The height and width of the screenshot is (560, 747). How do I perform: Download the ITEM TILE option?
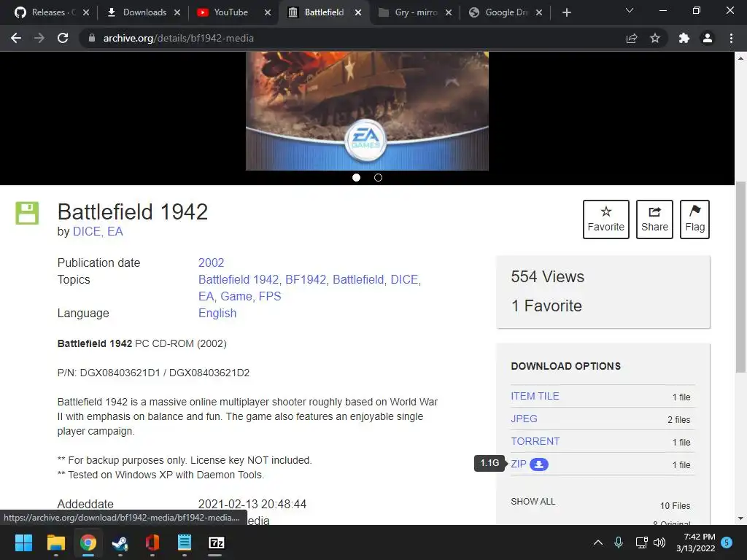535,396
